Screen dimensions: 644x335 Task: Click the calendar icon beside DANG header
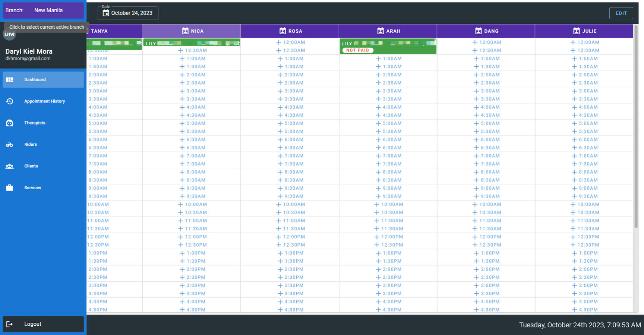479,31
